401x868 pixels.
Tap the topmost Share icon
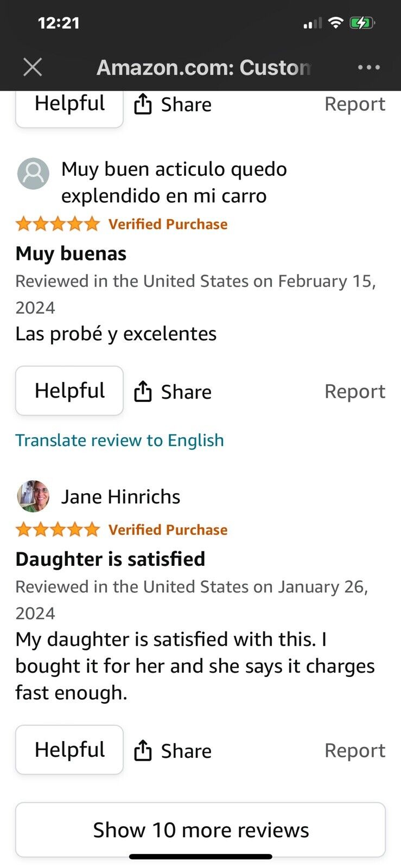143,104
